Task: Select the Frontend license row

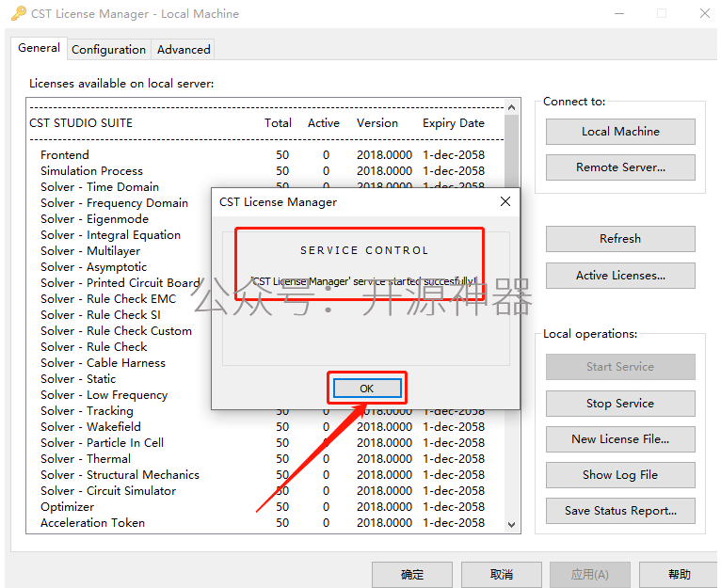Action: pyautogui.click(x=262, y=155)
